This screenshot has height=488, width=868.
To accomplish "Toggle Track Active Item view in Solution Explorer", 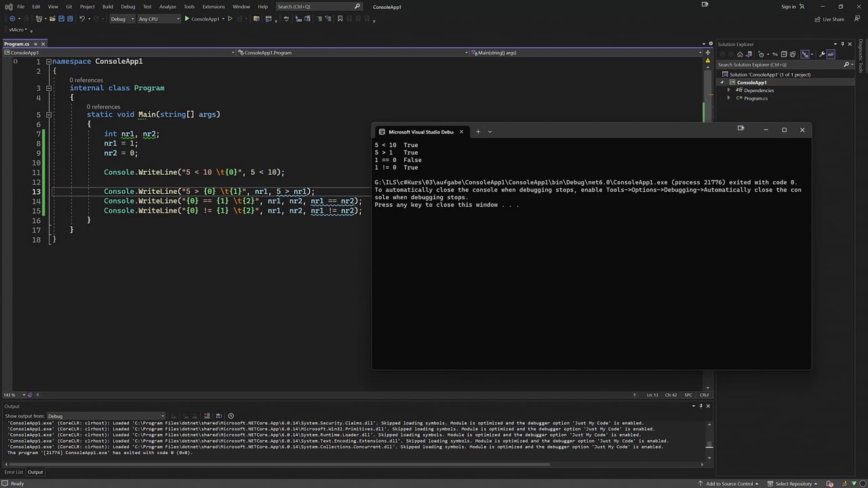I will 805,54.
